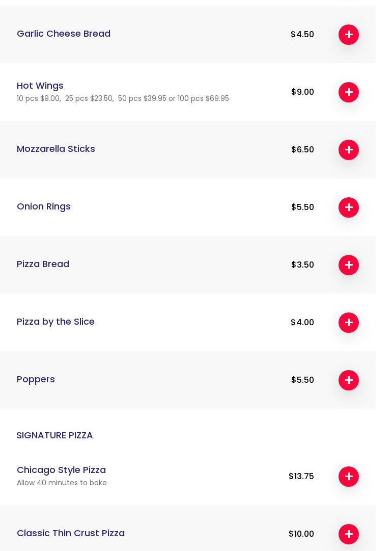Add Pizza by the Slice item
The image size is (392, 551).
pyautogui.click(x=349, y=323)
